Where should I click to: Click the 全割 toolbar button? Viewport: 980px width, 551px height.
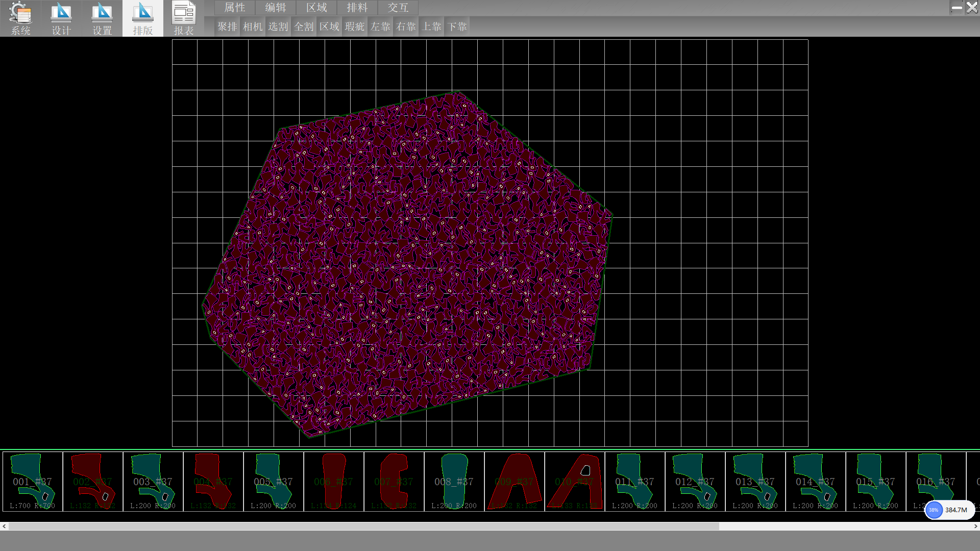point(304,27)
